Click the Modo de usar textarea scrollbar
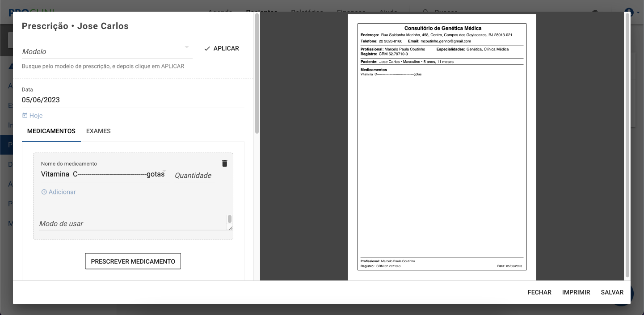Viewport: 644px width, 315px height. click(x=230, y=218)
